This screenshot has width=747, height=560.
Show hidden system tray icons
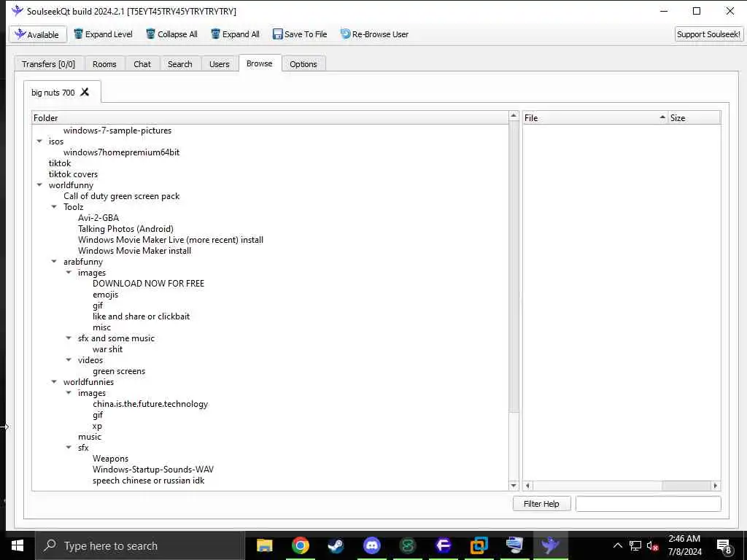[617, 545]
